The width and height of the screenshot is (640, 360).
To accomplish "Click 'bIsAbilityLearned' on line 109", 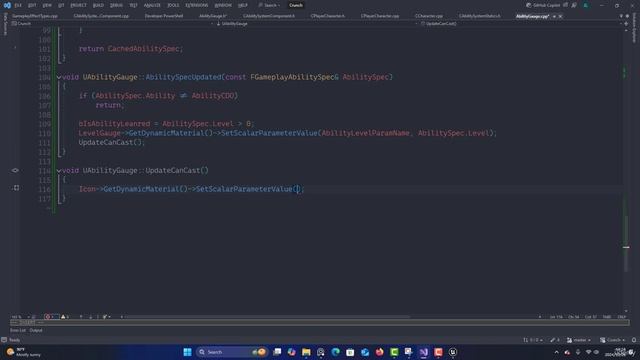I will click(x=114, y=124).
